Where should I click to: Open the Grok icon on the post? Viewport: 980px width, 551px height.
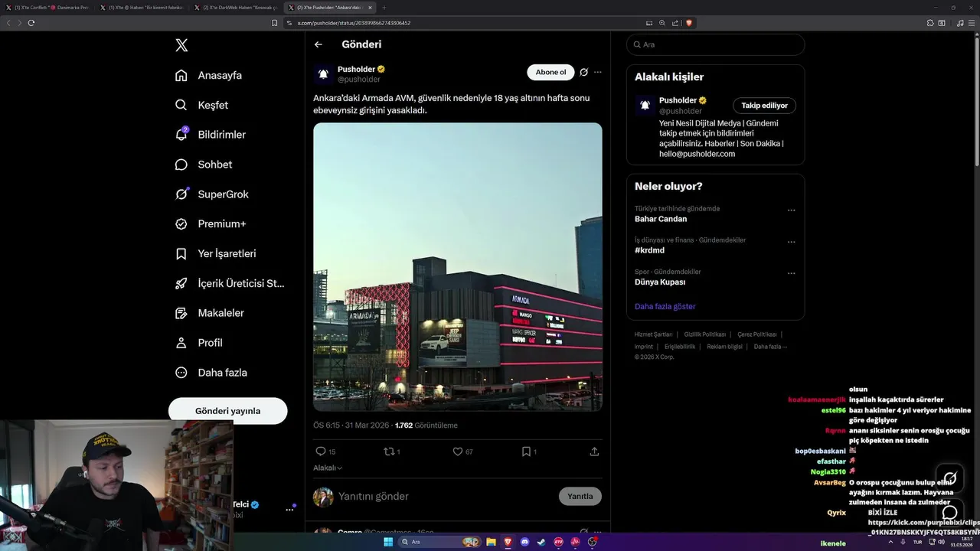583,72
